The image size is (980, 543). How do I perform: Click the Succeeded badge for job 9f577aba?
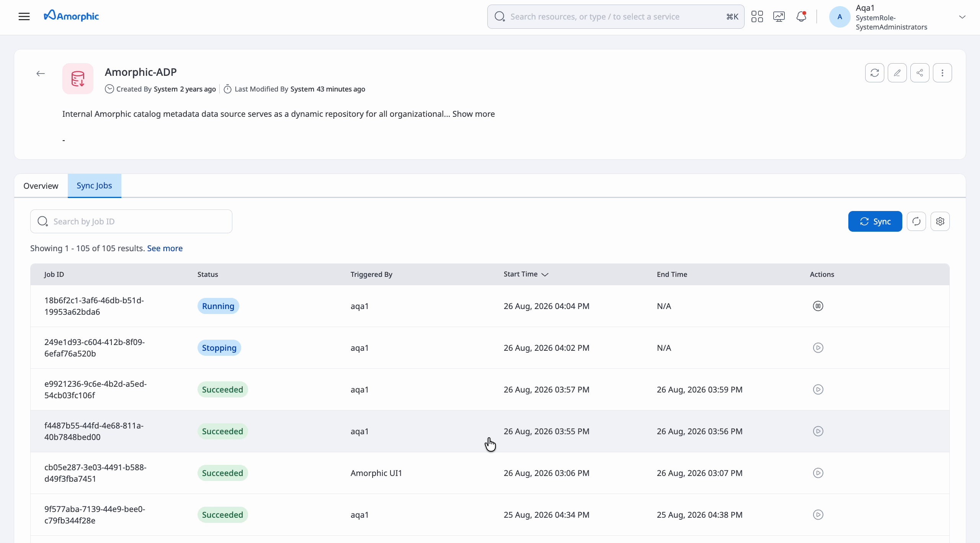click(223, 515)
